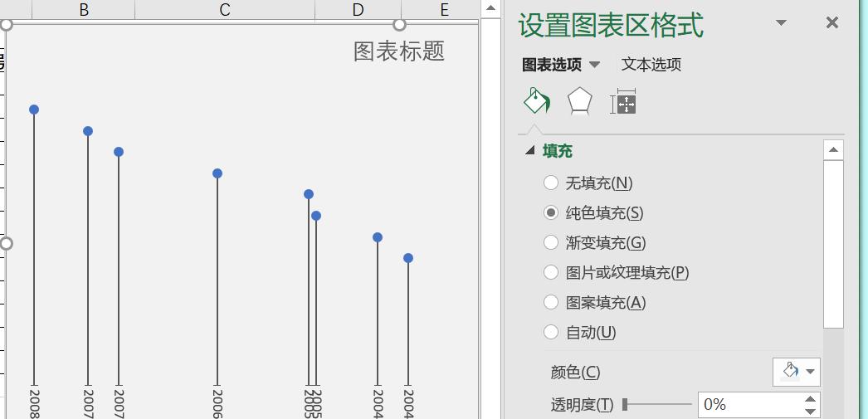Viewport: 868px width, 419px height.
Task: Select column C header
Action: (225, 9)
